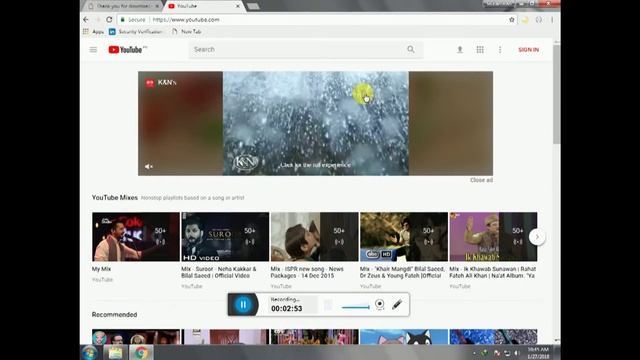Click the 'Mix - ISPR new song' title
640x360 pixels.
tap(307, 272)
